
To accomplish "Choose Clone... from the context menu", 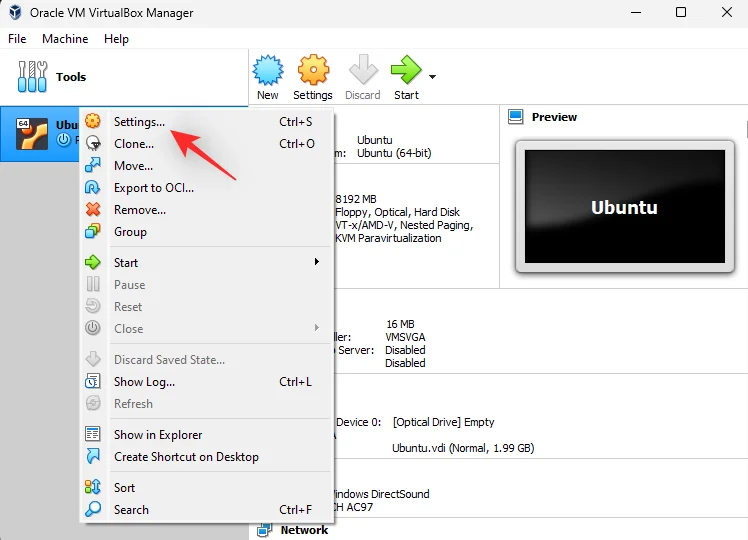I will 134,144.
